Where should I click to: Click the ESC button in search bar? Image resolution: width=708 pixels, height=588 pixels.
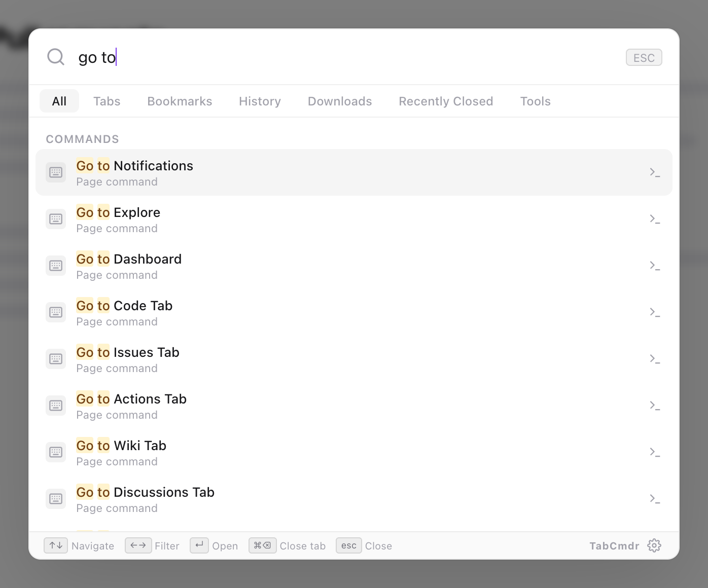644,58
